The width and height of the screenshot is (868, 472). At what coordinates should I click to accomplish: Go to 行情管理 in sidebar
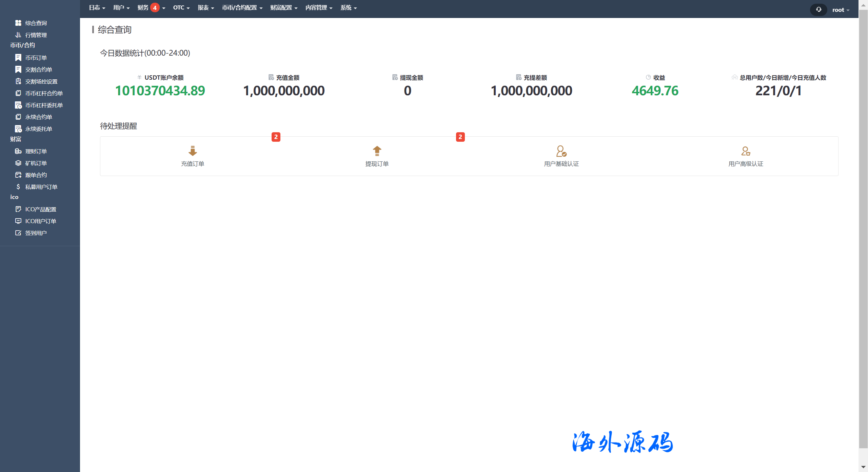point(36,35)
